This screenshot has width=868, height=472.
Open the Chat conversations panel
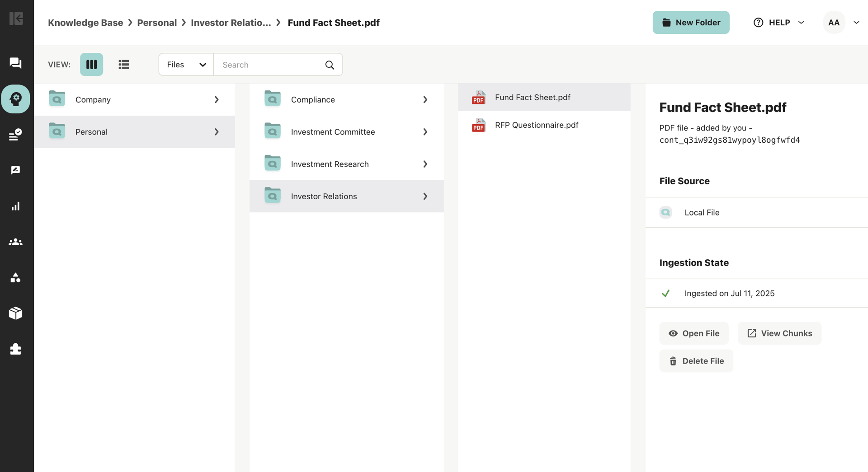pos(16,63)
